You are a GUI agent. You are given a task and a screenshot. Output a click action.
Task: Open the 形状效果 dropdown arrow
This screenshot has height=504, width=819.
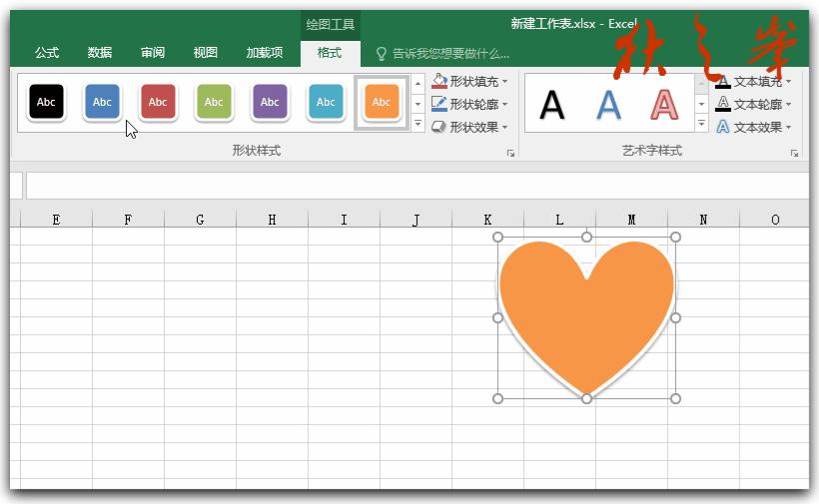(505, 127)
